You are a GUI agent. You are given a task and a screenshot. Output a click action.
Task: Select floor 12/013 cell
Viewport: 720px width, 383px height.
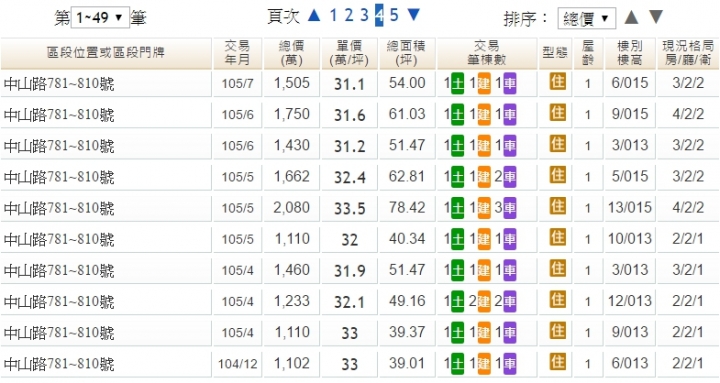[x=630, y=302]
